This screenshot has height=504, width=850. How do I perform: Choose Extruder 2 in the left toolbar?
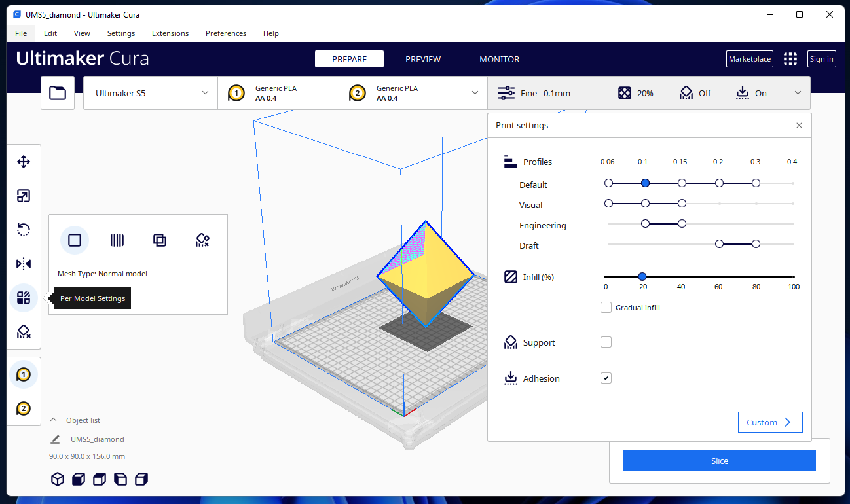tap(24, 409)
